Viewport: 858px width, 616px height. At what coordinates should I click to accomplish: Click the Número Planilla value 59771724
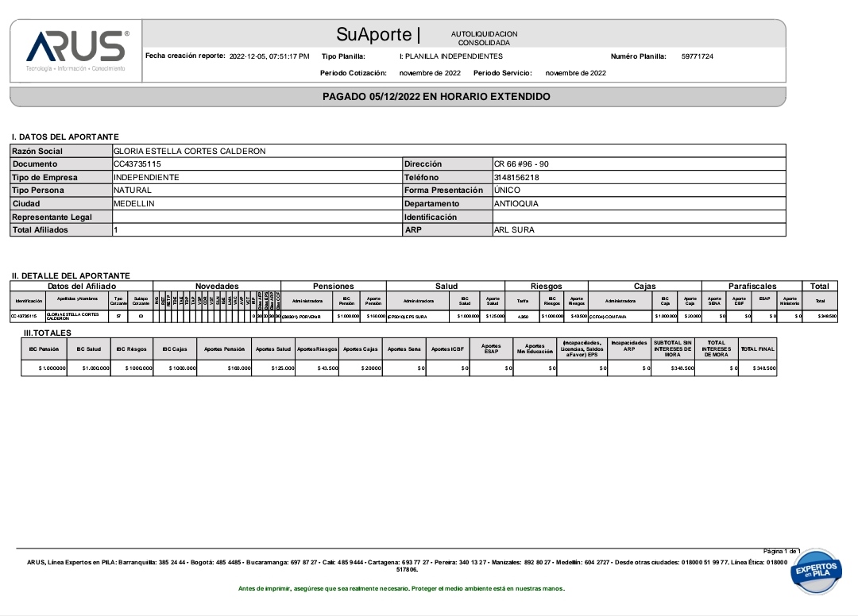(x=697, y=57)
